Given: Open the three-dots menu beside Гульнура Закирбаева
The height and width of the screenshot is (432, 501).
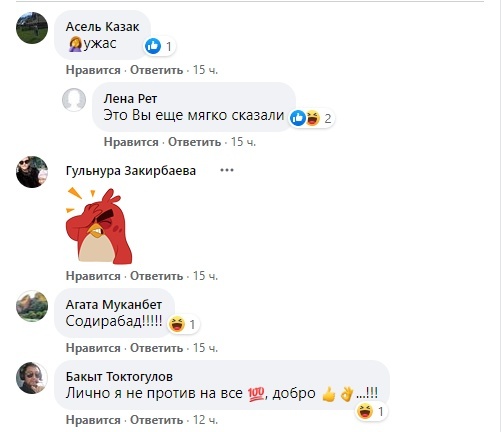Looking at the screenshot, I should click(x=227, y=170).
